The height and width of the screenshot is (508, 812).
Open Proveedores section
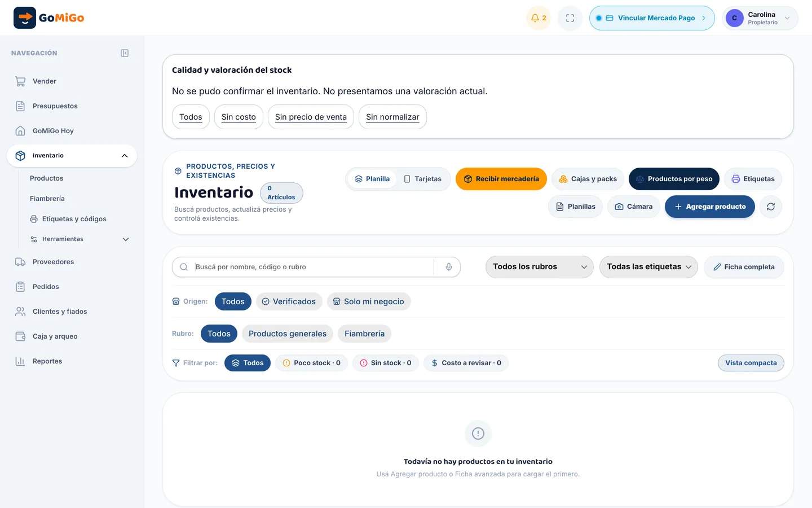(72, 262)
